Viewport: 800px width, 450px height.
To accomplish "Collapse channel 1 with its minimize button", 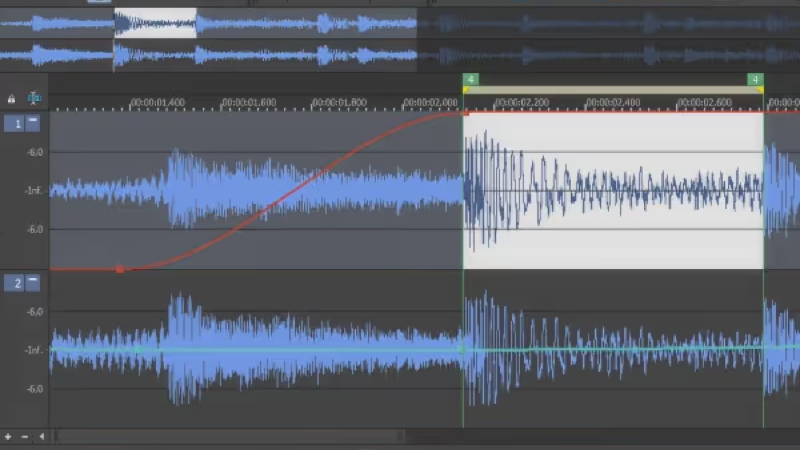I will (x=32, y=123).
